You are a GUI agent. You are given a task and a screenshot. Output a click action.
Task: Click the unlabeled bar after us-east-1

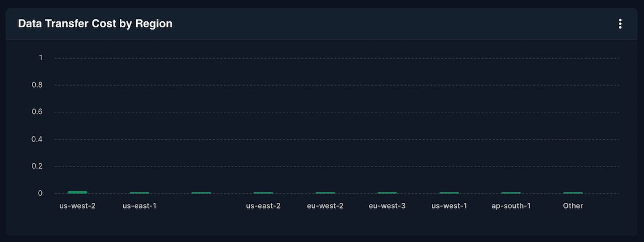coord(201,193)
